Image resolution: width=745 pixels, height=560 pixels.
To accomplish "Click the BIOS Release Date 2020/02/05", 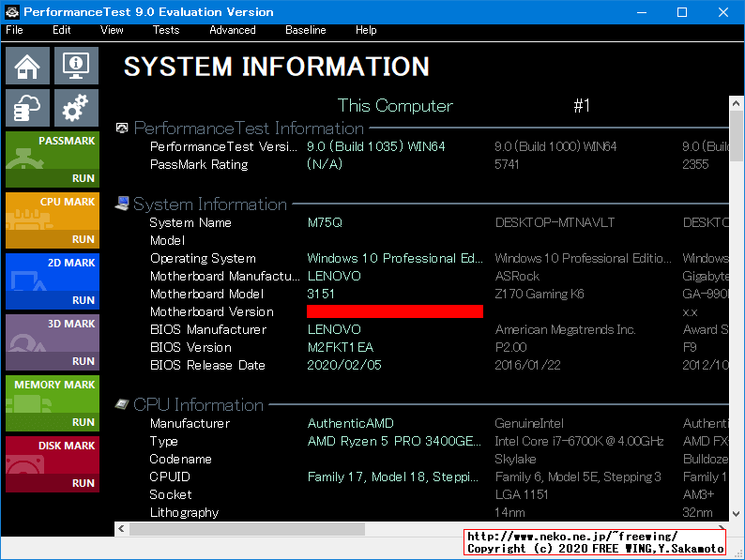I will click(x=344, y=365).
